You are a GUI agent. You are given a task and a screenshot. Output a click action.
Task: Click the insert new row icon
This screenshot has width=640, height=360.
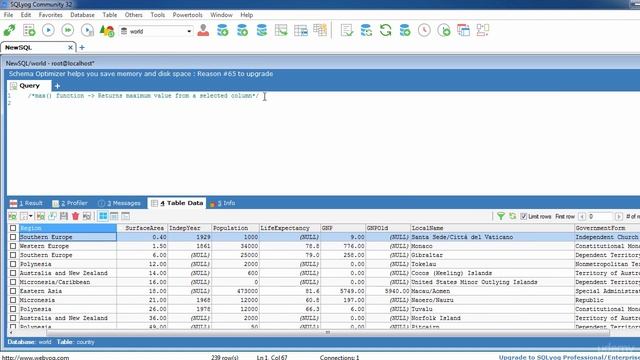click(x=40, y=216)
